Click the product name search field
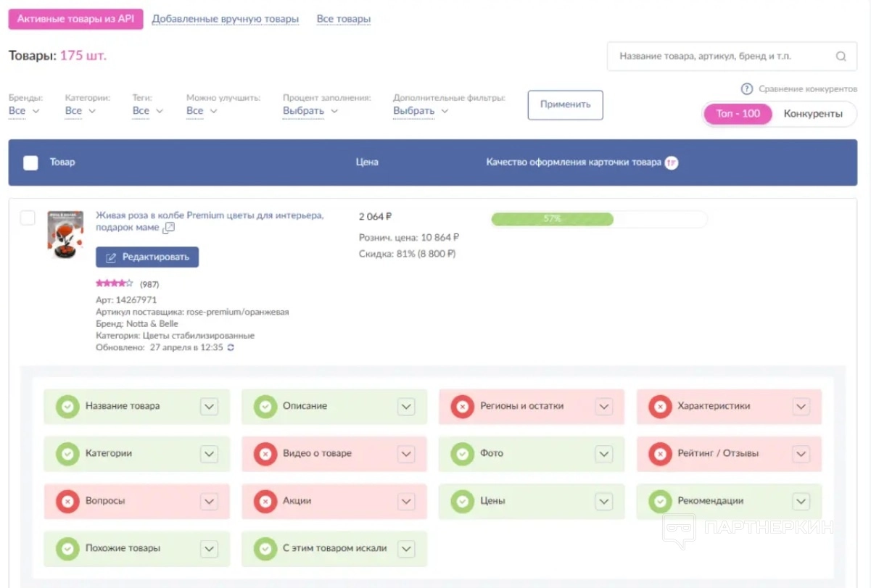The height and width of the screenshot is (588, 871). (718, 57)
